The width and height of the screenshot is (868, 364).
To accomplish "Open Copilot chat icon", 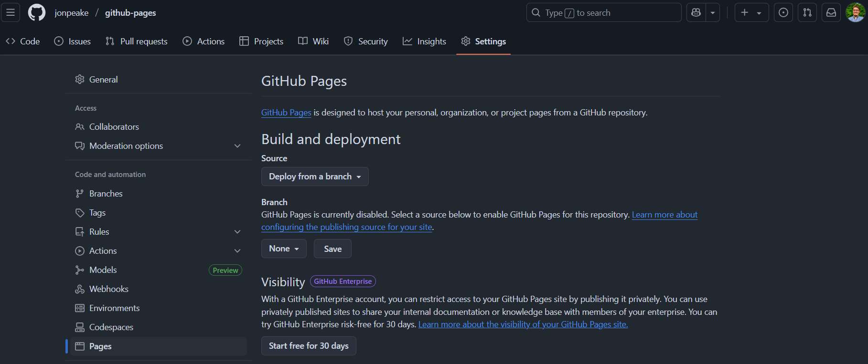I will pyautogui.click(x=696, y=12).
